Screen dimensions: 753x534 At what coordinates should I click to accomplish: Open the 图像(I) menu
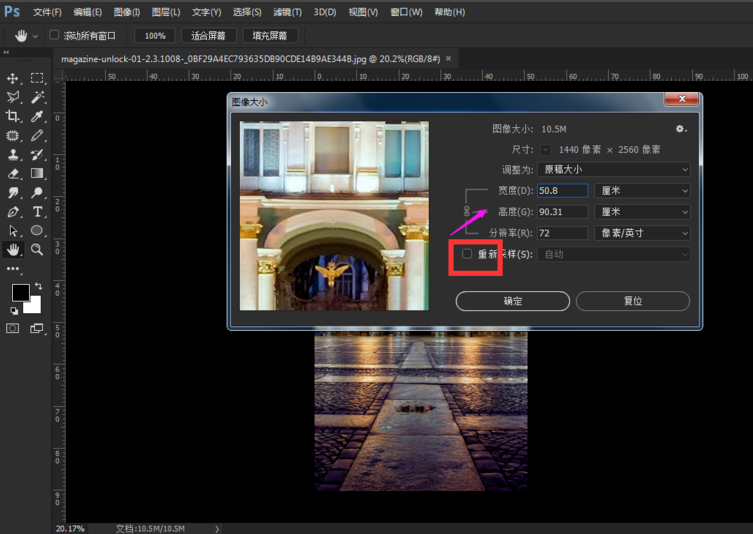click(127, 12)
